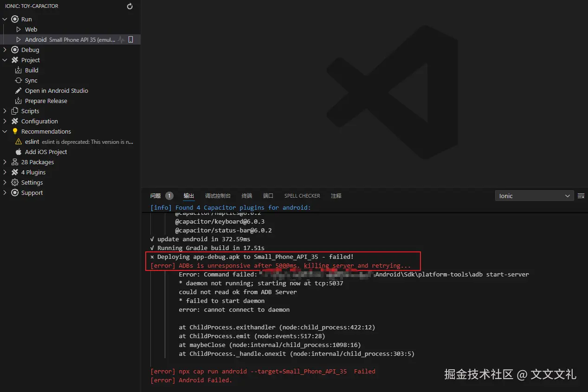Expand the Debug section
This screenshot has height=392, width=588.
point(5,50)
